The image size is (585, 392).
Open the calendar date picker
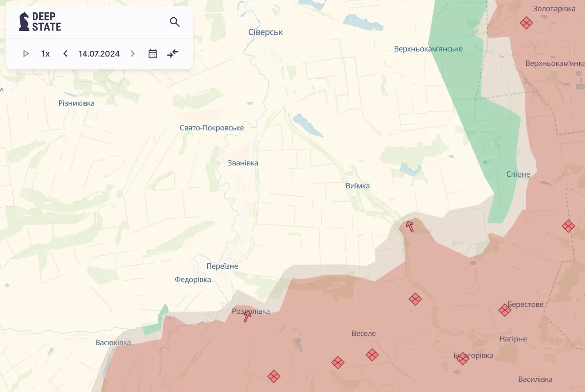pos(153,54)
